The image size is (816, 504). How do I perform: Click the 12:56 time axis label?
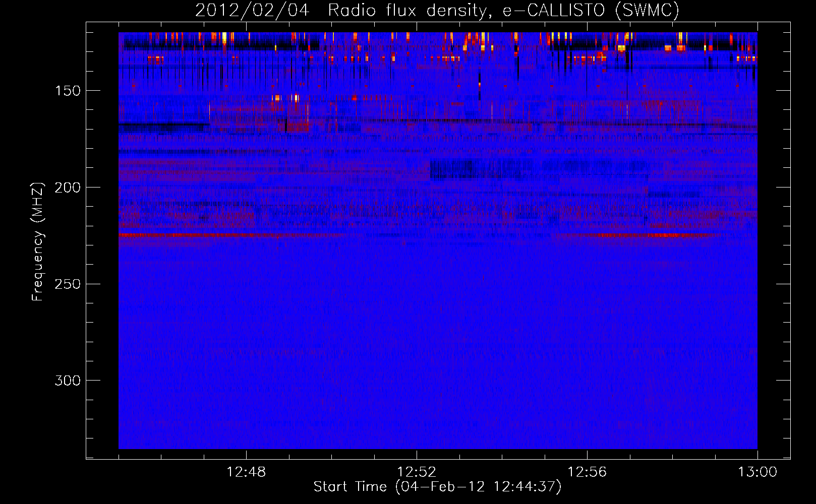[x=587, y=472]
